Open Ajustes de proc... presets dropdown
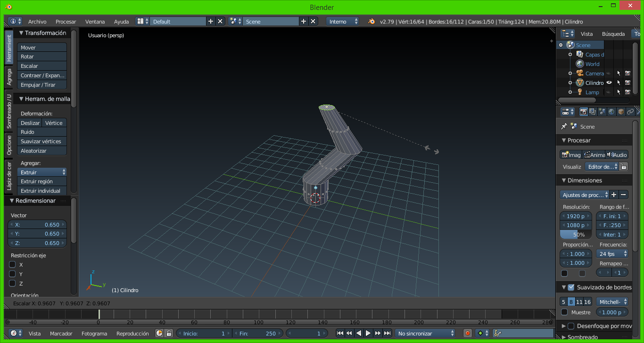The height and width of the screenshot is (343, 644). [x=584, y=195]
